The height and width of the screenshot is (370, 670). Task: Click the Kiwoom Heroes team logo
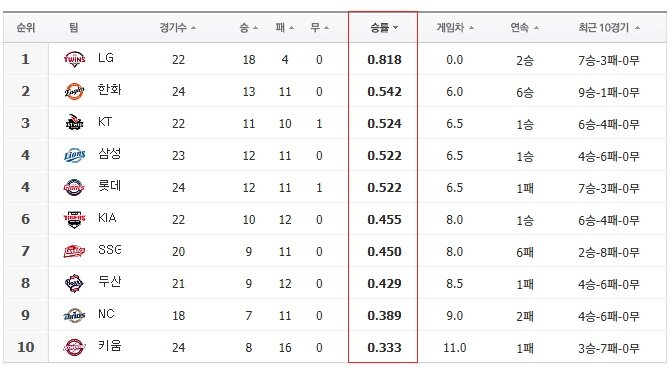[74, 347]
